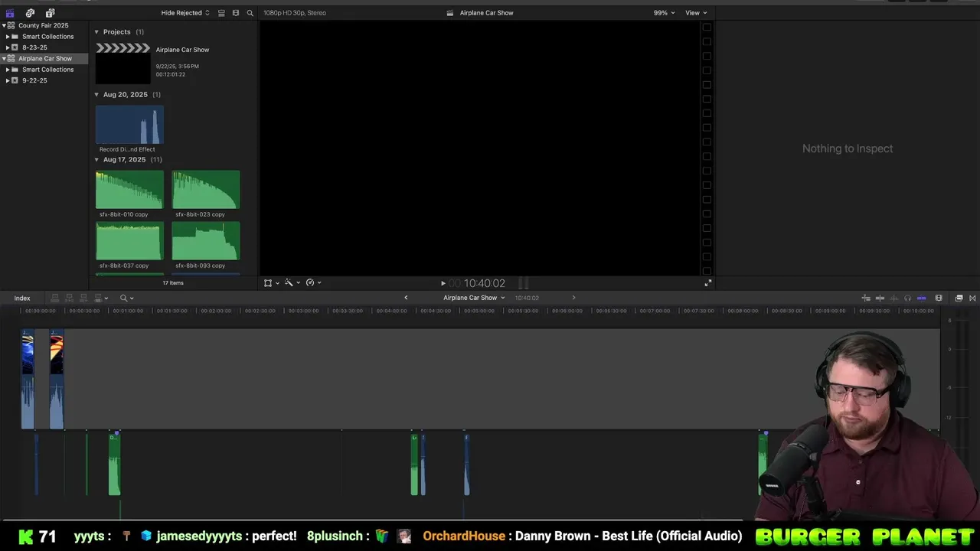
Task: Insert selected clip into the timeline
Action: click(69, 298)
